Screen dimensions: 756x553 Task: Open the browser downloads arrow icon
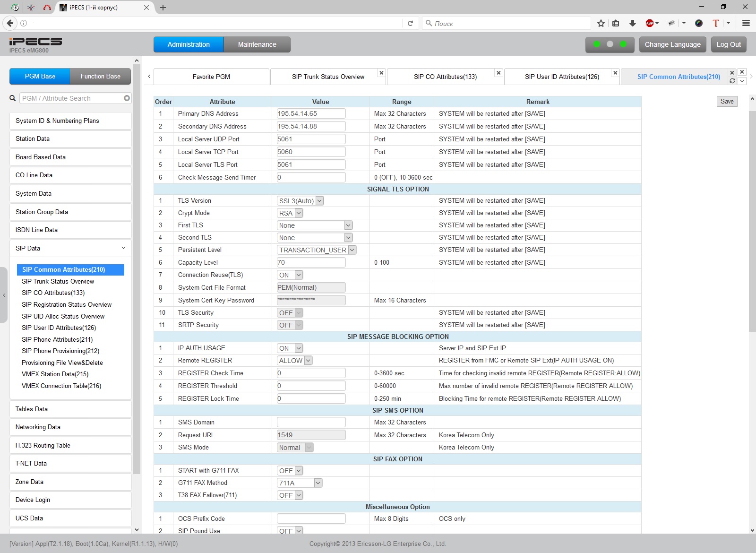coord(633,23)
